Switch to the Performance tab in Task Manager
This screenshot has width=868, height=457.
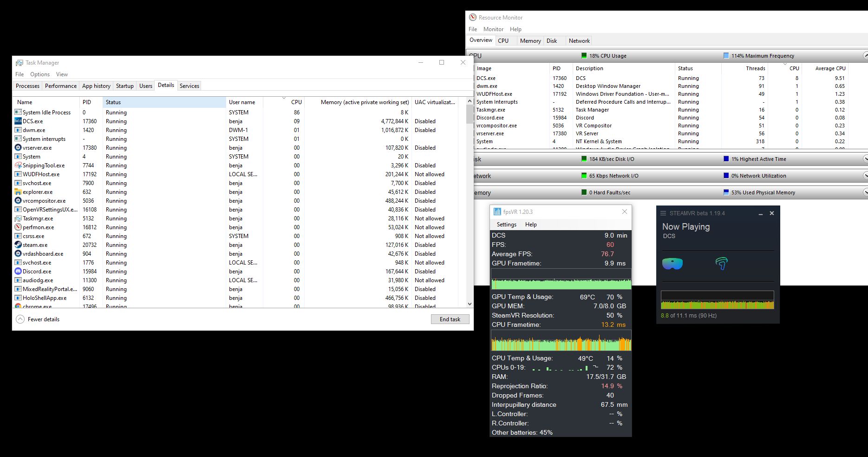[61, 86]
